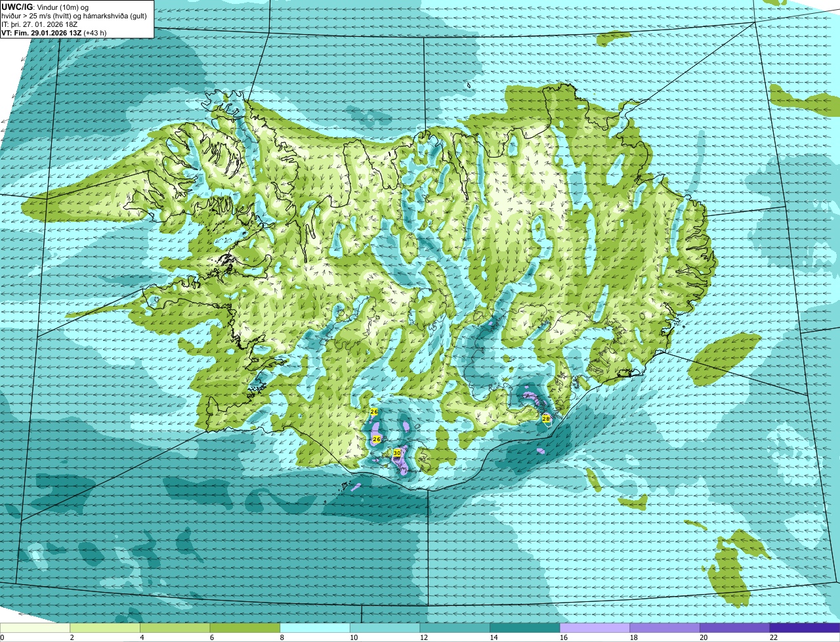
Task: Click the legend scale number 12
Action: pyautogui.click(x=423, y=637)
